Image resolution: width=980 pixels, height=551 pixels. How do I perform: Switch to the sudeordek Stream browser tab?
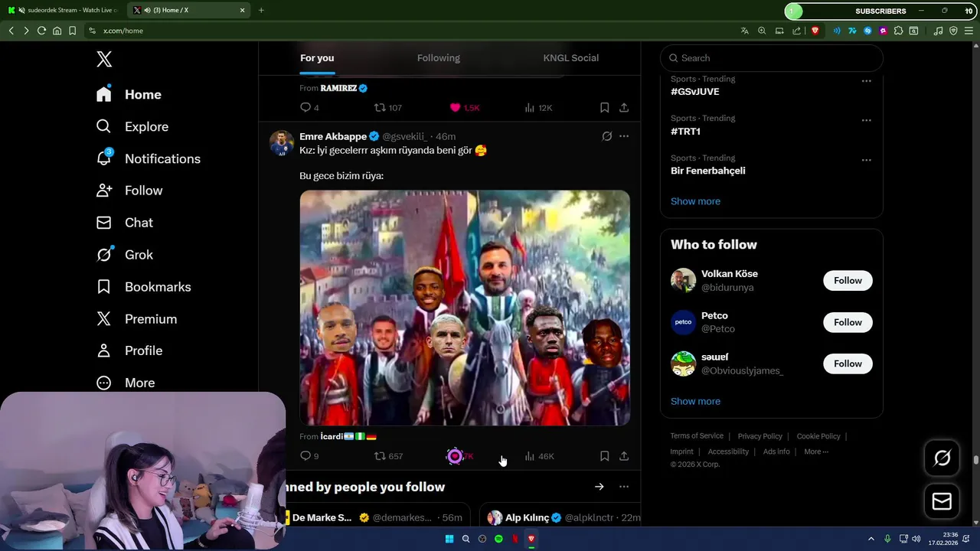click(x=64, y=11)
